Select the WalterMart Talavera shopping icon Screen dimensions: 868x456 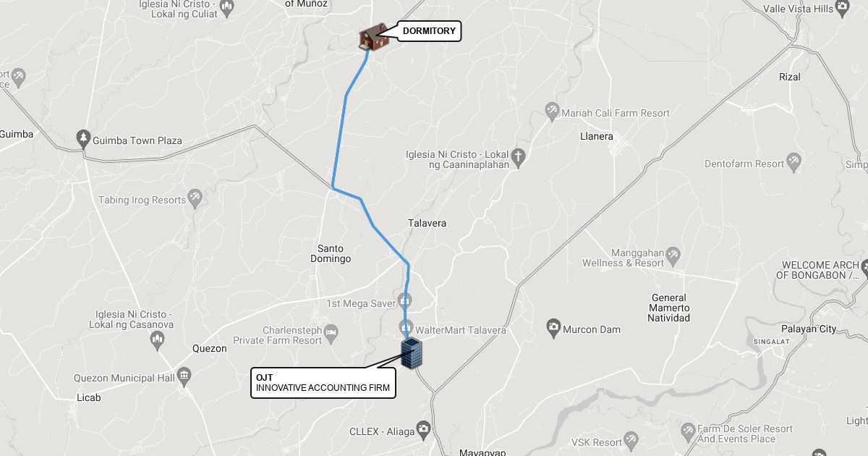(407, 329)
